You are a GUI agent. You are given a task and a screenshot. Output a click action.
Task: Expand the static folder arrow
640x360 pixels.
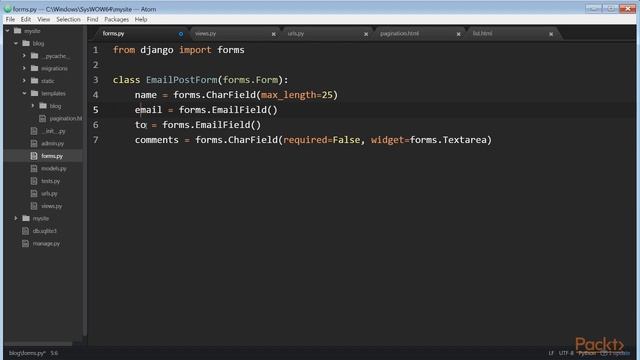(24, 81)
